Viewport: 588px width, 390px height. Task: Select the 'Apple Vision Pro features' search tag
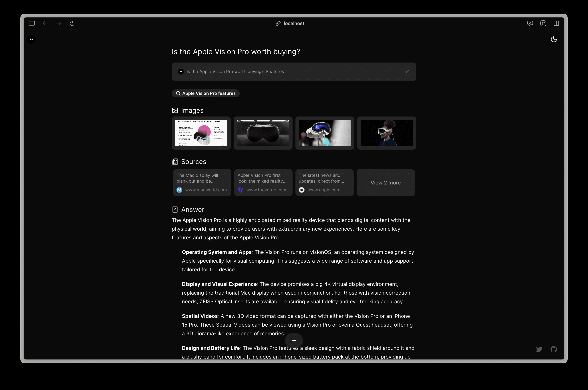[x=207, y=93]
